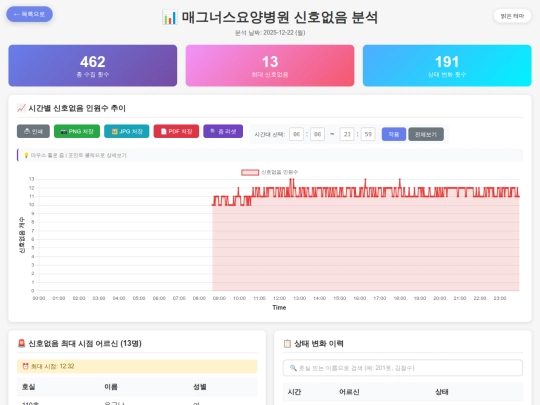The image size is (540, 405).
Task: Apply the time range with 적용
Action: pyautogui.click(x=394, y=134)
